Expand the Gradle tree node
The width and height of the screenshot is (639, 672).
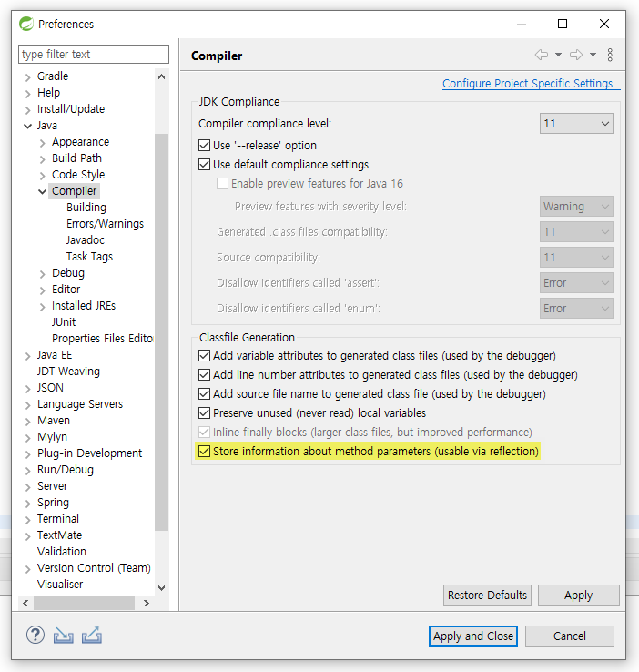click(x=28, y=76)
